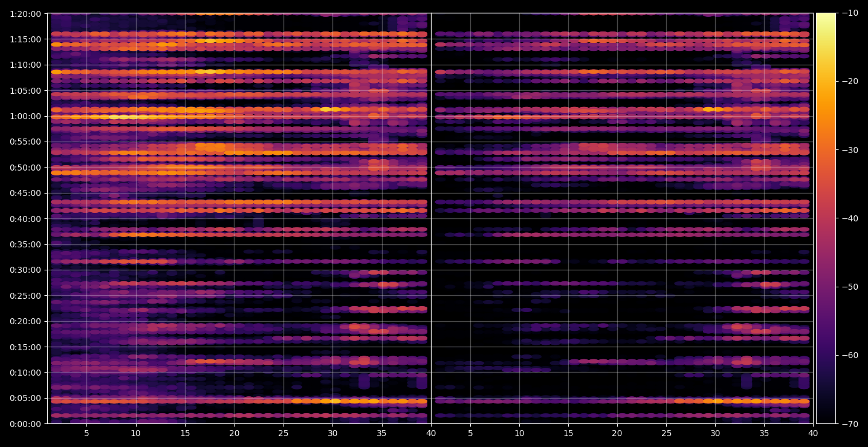Click x-axis label 40 at right panel's end
The width and height of the screenshot is (868, 447).
pyautogui.click(x=814, y=433)
